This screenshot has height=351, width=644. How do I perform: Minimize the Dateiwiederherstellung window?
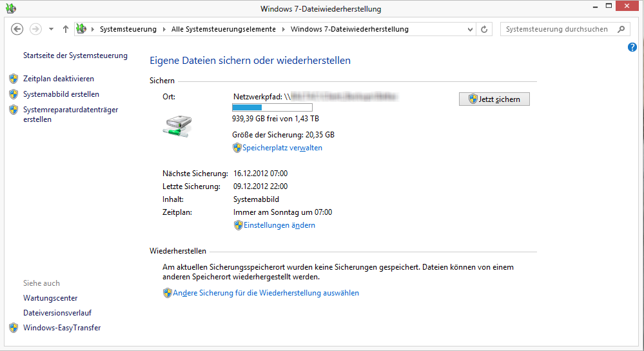[x=595, y=7]
